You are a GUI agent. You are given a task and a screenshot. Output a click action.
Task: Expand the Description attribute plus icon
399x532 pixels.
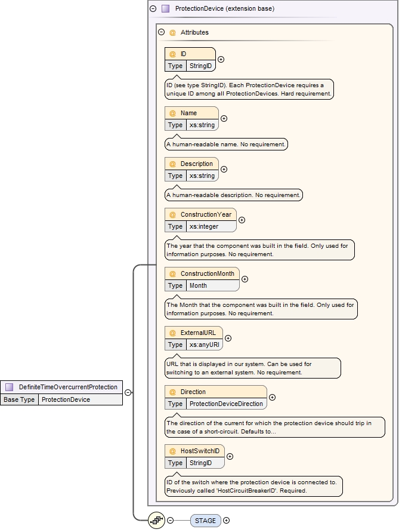pyautogui.click(x=224, y=169)
